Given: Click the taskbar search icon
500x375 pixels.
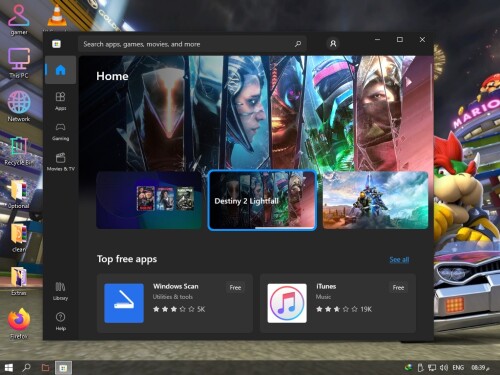Looking at the screenshot, I should click(x=26, y=367).
